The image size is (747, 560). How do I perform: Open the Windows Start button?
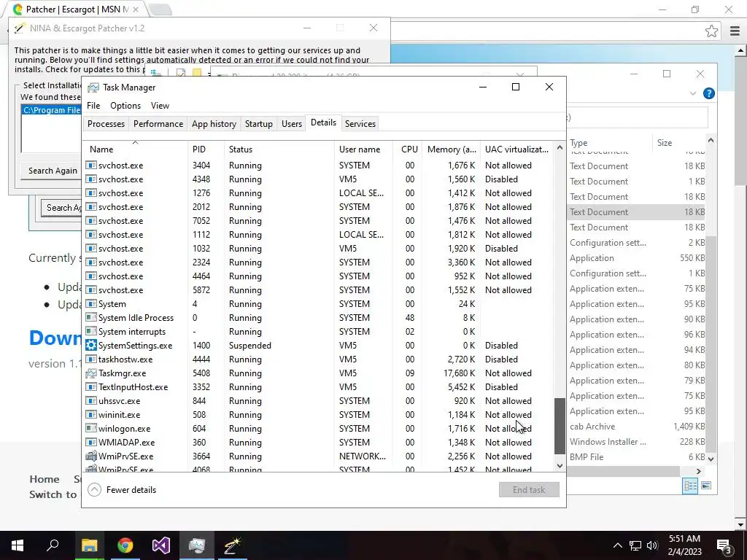coord(18,545)
